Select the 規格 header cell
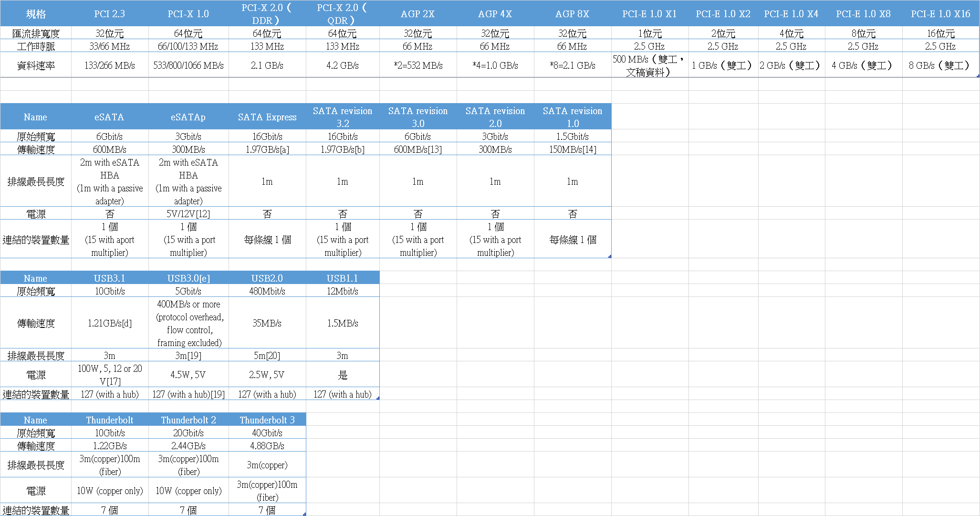980x516 pixels. click(36, 14)
